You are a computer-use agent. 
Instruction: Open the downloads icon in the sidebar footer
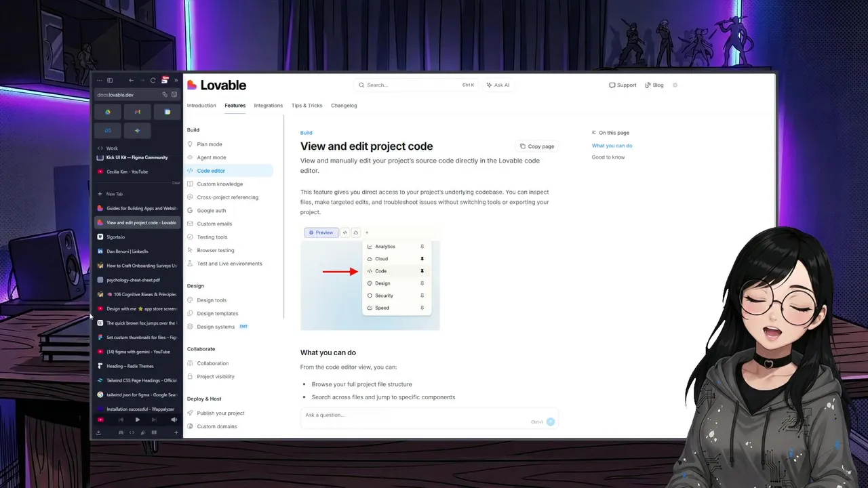pyautogui.click(x=99, y=432)
